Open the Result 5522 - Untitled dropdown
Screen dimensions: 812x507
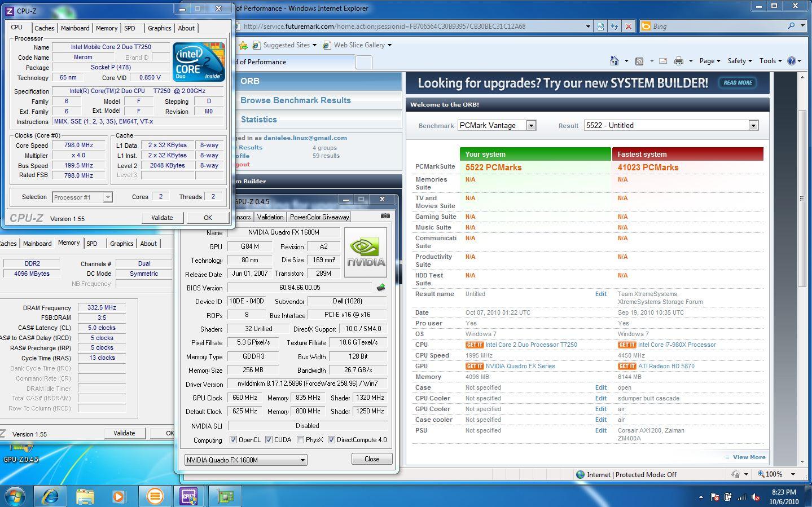pyautogui.click(x=753, y=125)
